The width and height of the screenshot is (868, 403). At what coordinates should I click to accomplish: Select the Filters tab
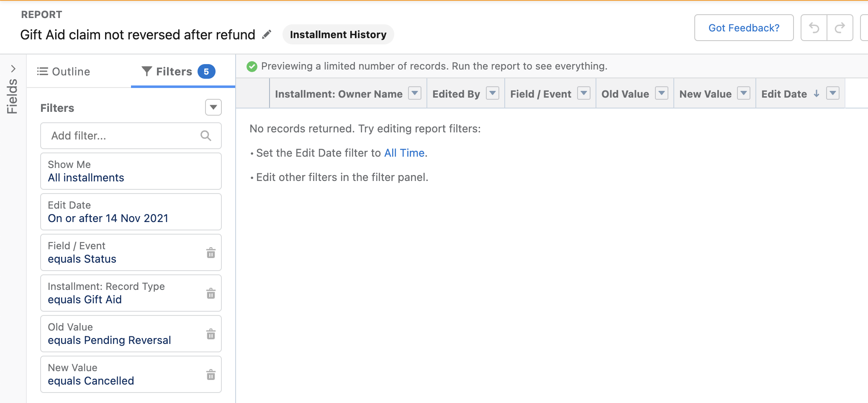pos(173,71)
